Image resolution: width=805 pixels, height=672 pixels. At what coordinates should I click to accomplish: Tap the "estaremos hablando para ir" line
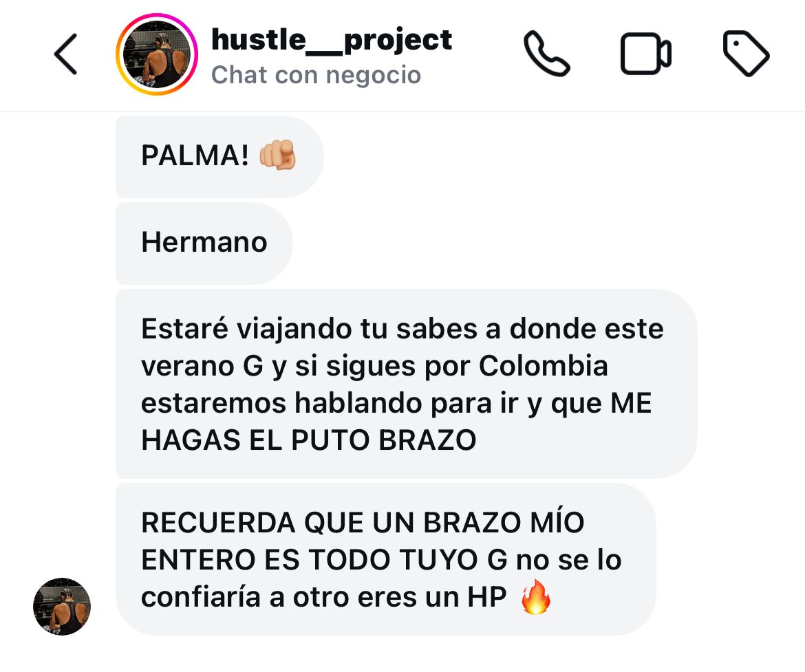(330, 404)
